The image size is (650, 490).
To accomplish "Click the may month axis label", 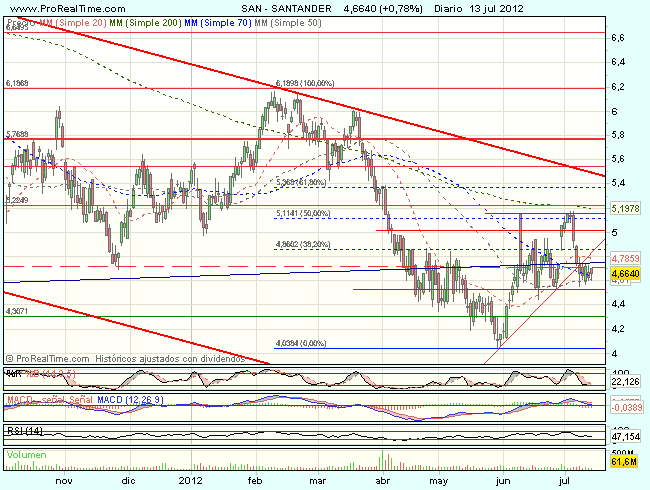I will coord(439,481).
